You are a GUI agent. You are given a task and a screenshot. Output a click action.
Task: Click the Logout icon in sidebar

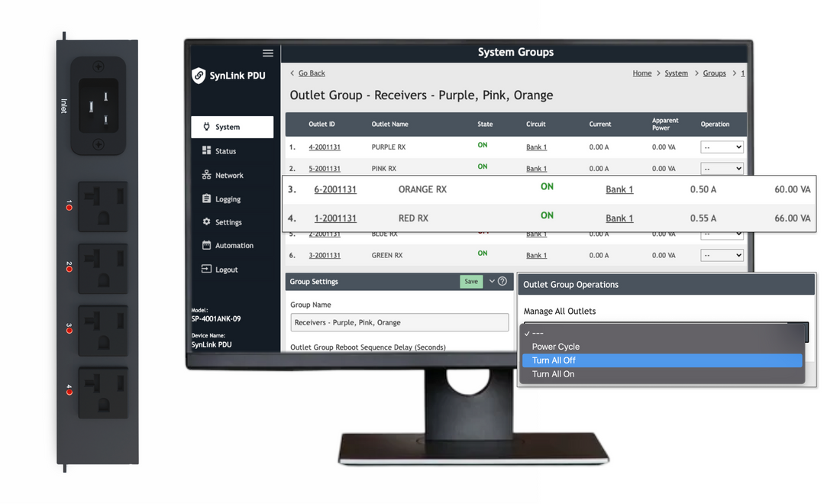206,270
